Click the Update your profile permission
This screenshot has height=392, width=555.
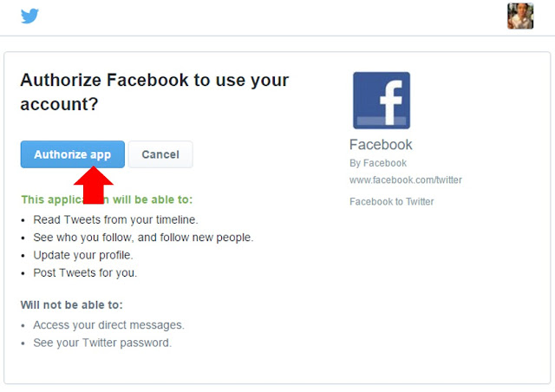coord(83,255)
